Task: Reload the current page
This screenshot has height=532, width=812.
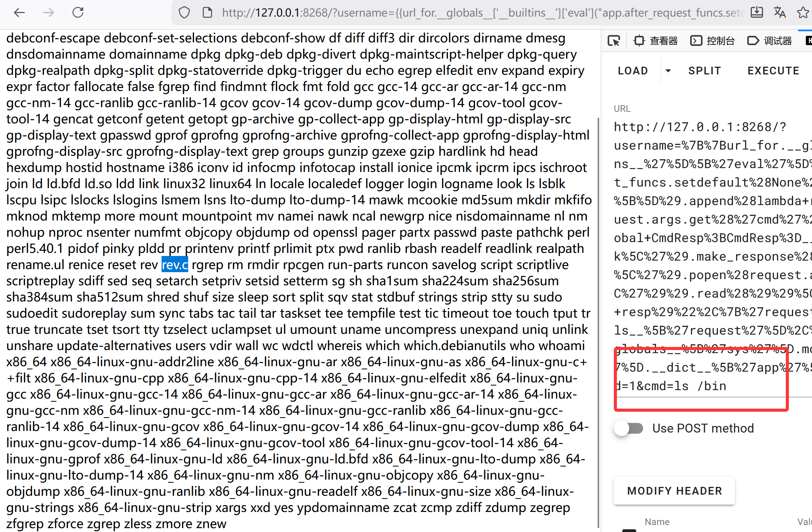Action: [x=78, y=13]
